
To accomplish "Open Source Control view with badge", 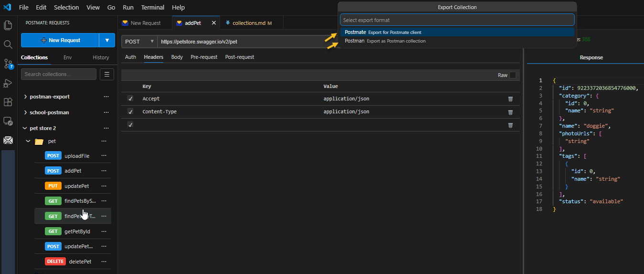I will point(8,64).
